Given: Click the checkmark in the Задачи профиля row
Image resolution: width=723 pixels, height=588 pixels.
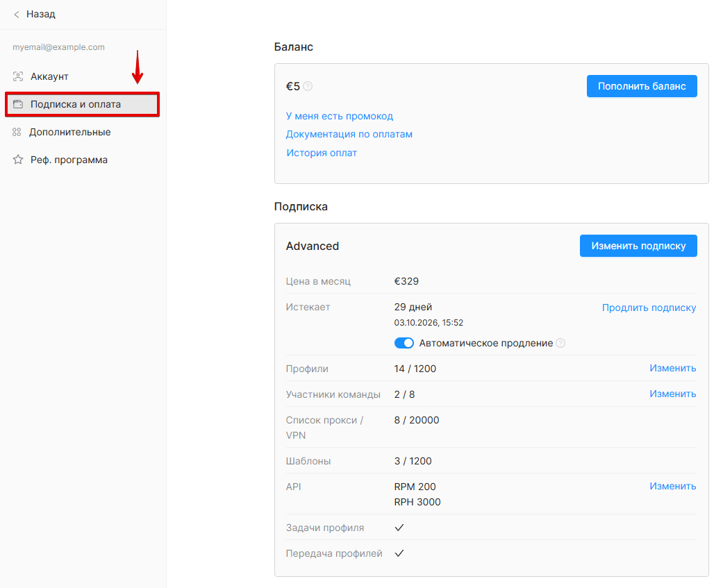Looking at the screenshot, I should (399, 528).
